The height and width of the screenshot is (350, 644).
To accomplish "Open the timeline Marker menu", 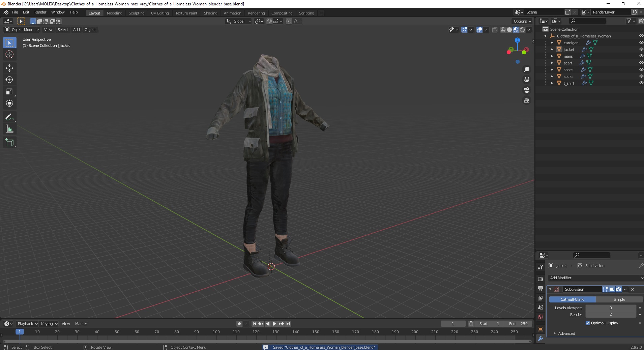I will 81,324.
